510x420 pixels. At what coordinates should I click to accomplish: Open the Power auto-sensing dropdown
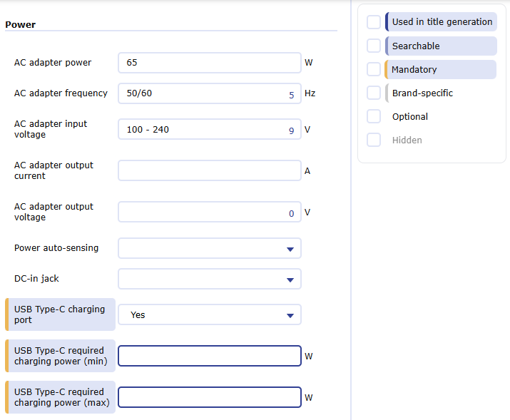point(210,248)
